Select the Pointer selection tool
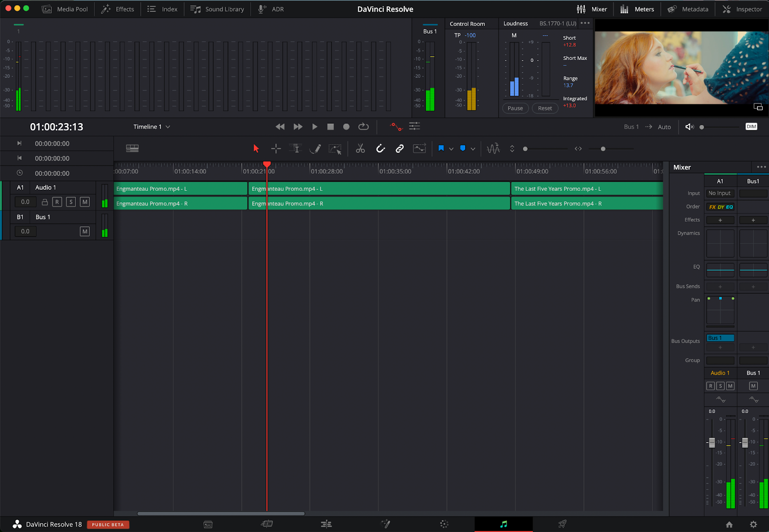The height and width of the screenshot is (532, 769). click(256, 148)
